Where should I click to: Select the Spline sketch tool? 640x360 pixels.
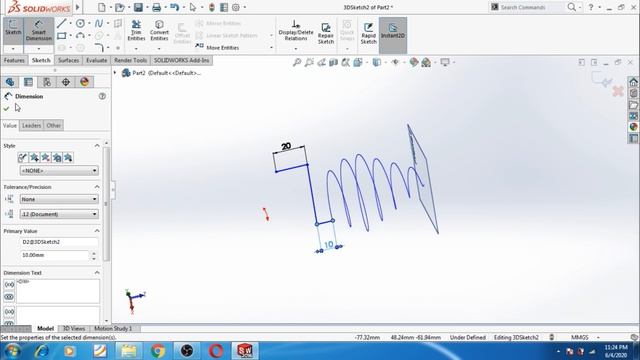tap(99, 23)
